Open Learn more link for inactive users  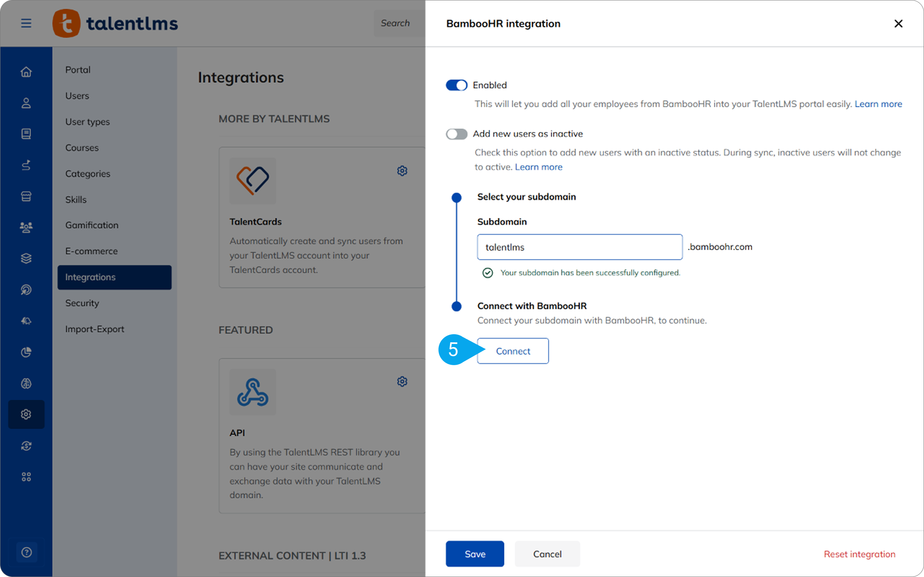click(539, 167)
